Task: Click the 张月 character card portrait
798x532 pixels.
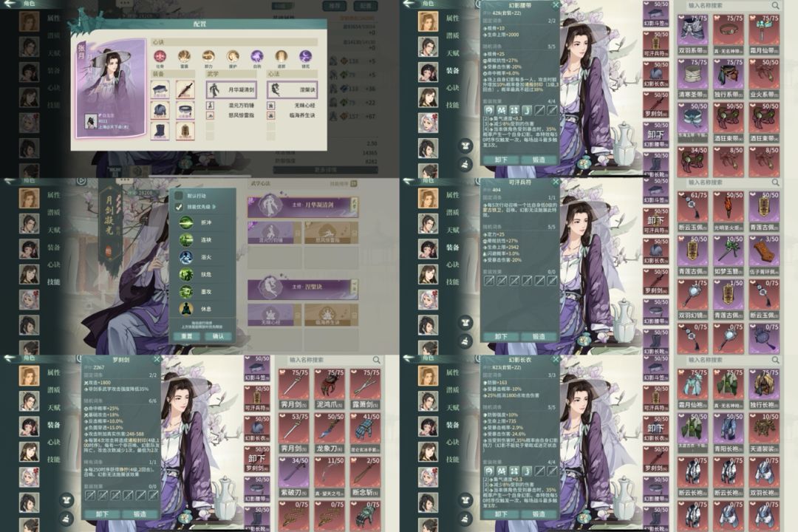Action: 110,88
